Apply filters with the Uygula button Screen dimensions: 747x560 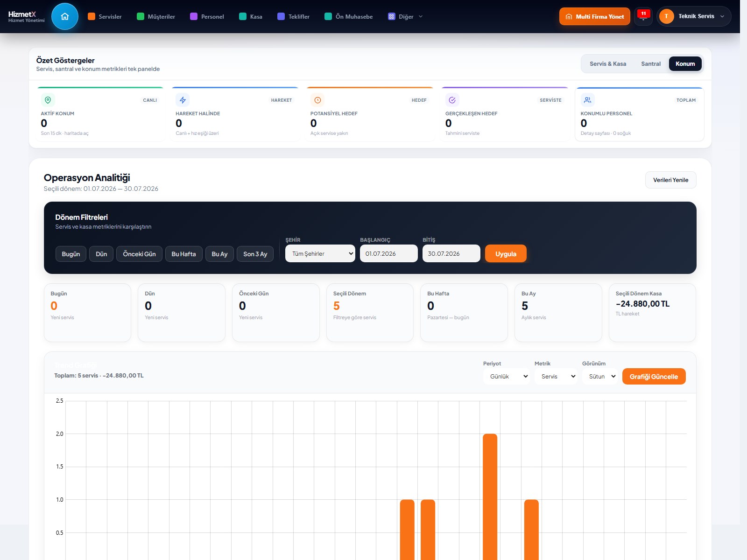click(x=506, y=253)
